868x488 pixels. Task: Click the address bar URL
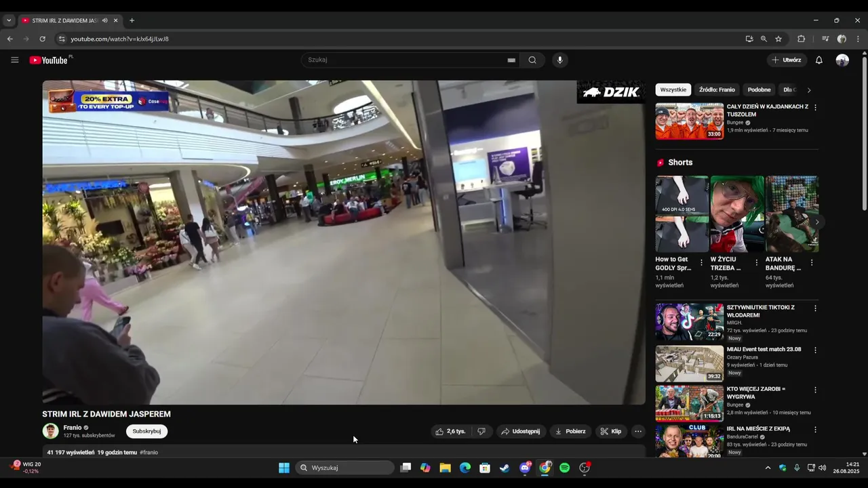coord(119,39)
